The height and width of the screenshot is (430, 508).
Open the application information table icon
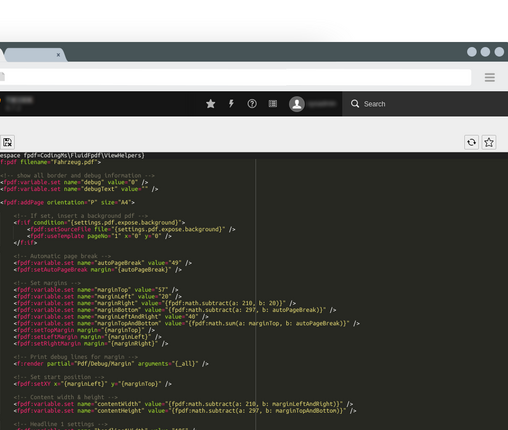[x=273, y=104]
